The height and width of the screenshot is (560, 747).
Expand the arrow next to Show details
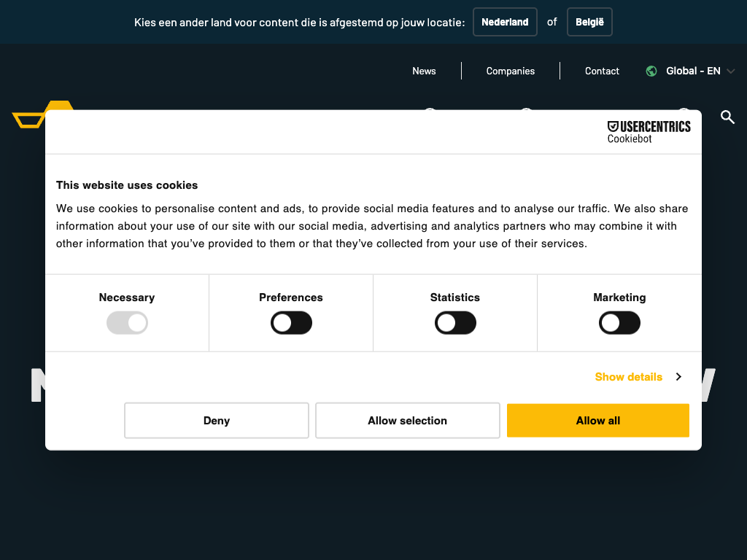point(678,377)
